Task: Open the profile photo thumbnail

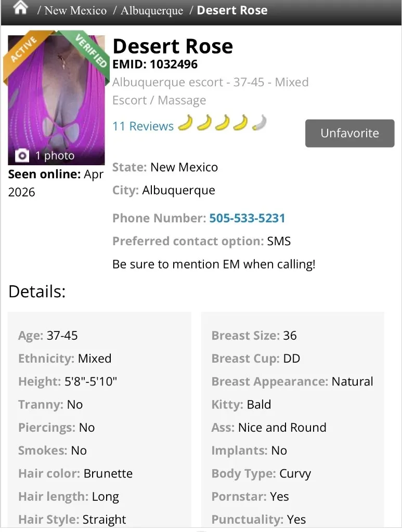Action: 57,99
